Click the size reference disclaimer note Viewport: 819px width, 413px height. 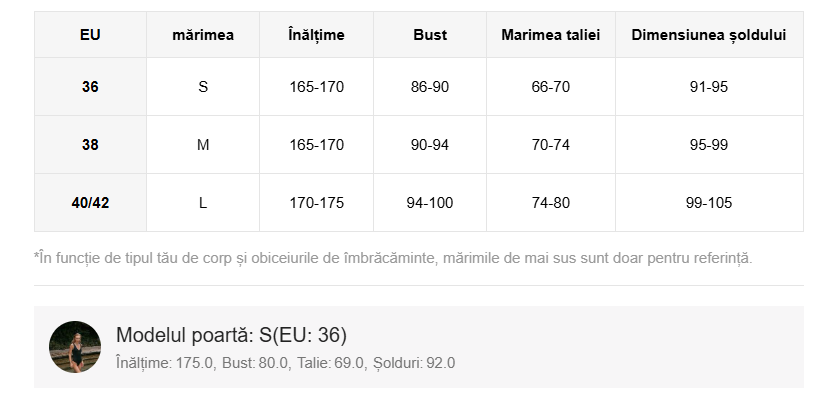point(393,258)
